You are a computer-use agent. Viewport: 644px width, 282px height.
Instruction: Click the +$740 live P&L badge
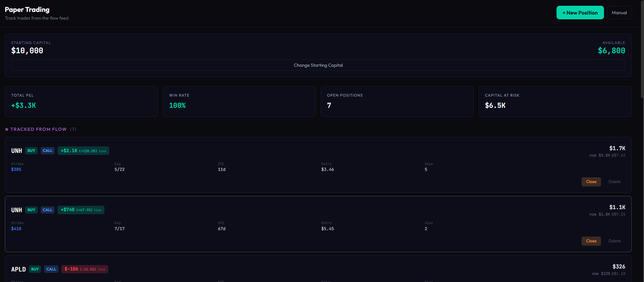tap(81, 210)
